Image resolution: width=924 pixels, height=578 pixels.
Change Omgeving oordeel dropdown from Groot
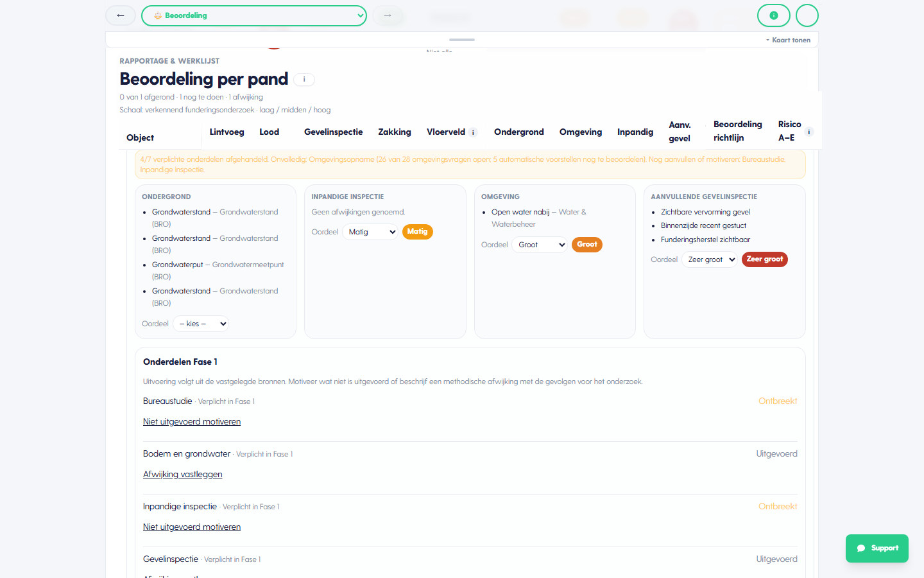coord(540,245)
